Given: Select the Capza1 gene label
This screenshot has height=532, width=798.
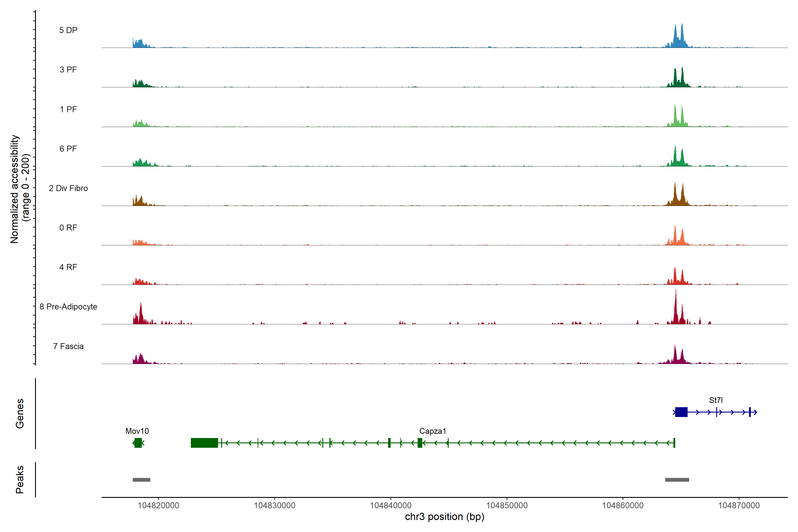Looking at the screenshot, I should pos(433,431).
